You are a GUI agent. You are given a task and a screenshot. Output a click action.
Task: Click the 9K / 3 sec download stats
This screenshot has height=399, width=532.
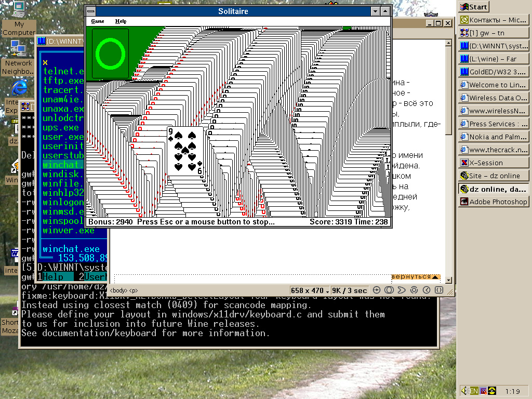[x=349, y=290]
